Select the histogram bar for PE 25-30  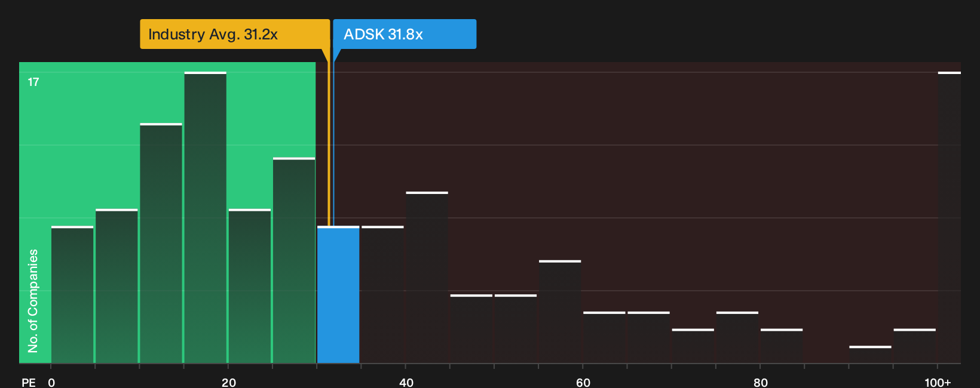coord(294,261)
